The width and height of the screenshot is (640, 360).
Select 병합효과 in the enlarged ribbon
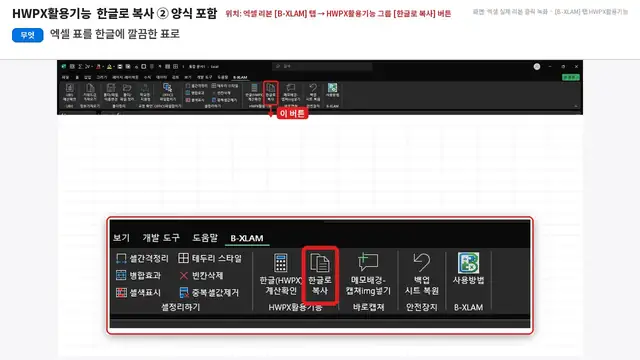click(138, 276)
